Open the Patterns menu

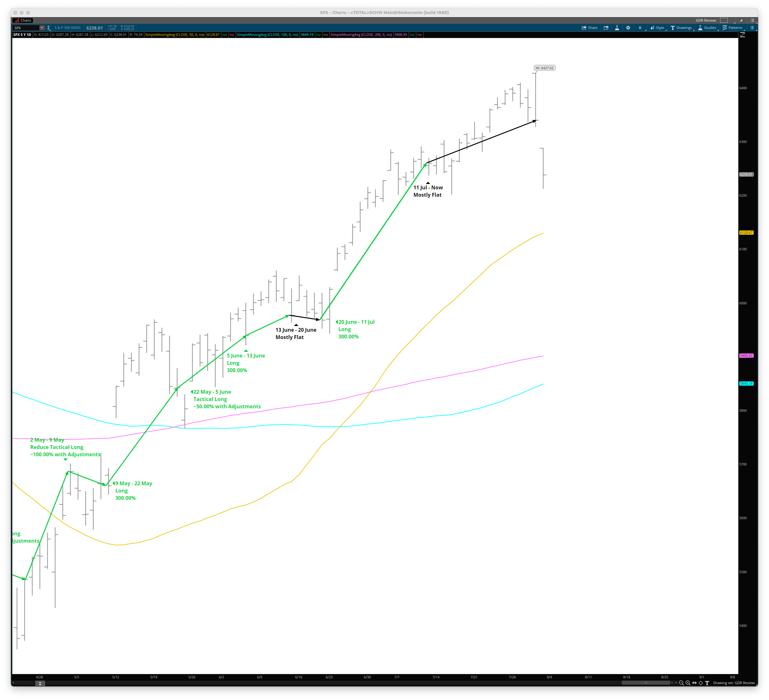pos(732,28)
